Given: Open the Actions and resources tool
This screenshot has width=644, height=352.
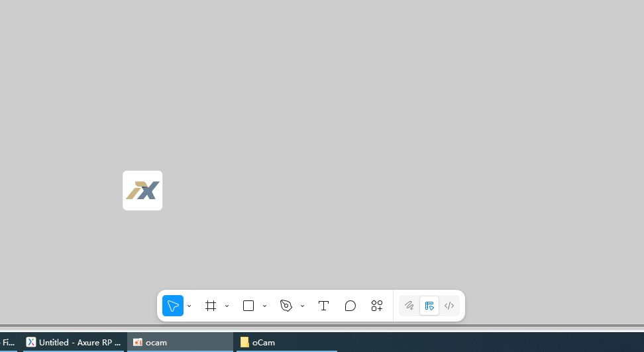Looking at the screenshot, I should point(377,306).
